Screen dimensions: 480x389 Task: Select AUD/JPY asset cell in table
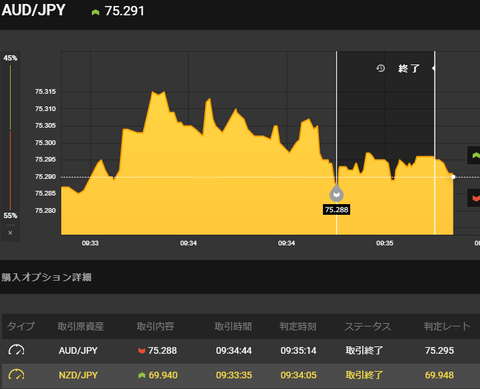78,350
